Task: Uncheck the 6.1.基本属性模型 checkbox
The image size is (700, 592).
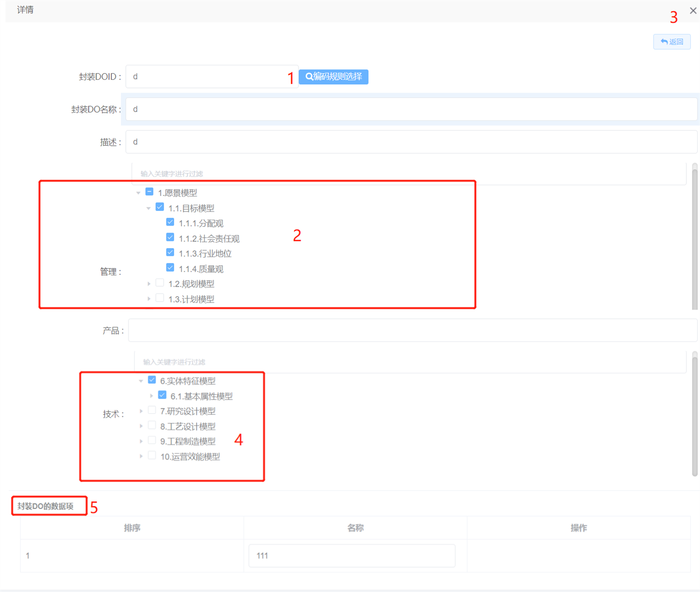Action: [x=162, y=395]
